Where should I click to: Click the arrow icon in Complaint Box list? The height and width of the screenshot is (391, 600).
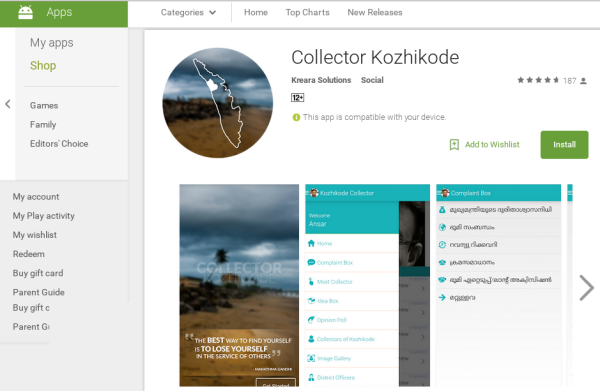pos(442,297)
